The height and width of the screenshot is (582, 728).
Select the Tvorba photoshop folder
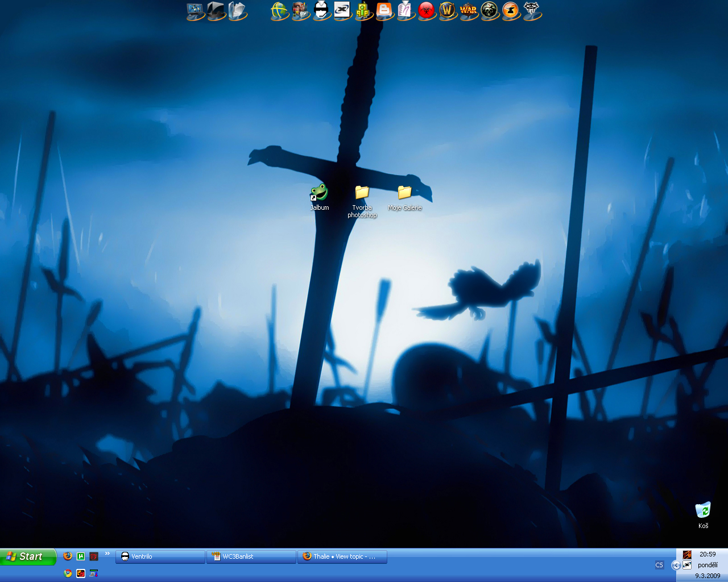pos(362,193)
